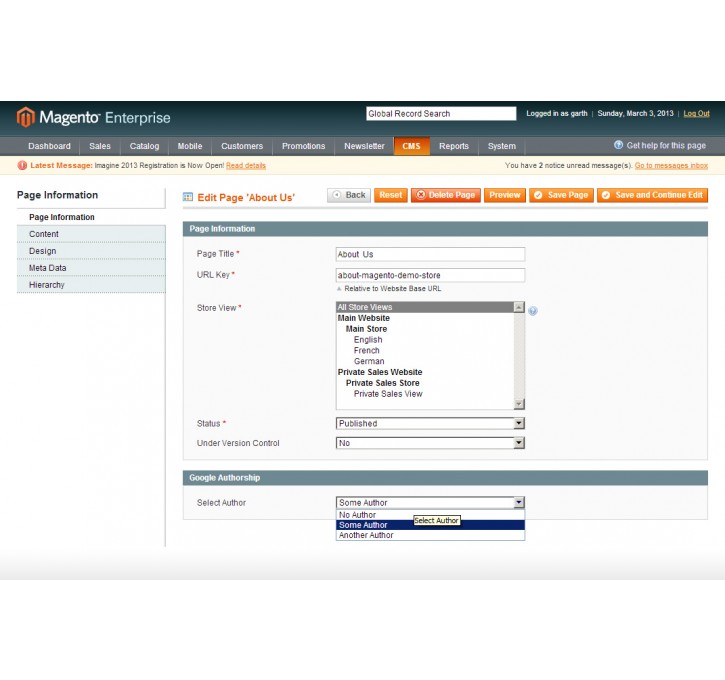Collapse the Select Author dropdown
This screenshot has width=725, height=680.
pos(430,502)
